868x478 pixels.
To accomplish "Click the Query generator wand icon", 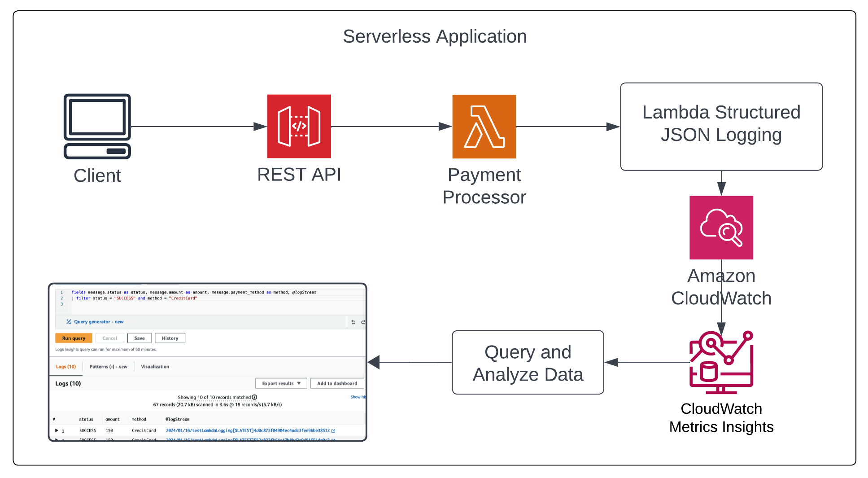I will point(69,322).
